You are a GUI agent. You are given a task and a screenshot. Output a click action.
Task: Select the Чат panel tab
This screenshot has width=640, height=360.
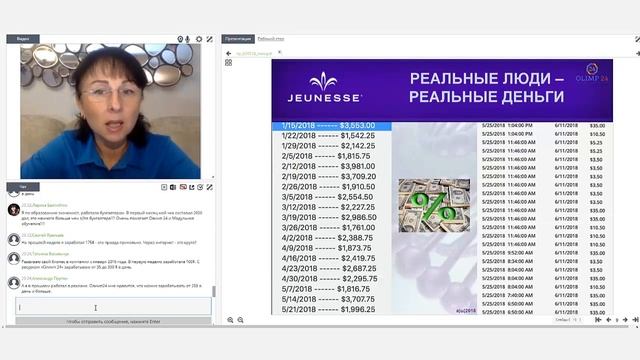(x=23, y=187)
